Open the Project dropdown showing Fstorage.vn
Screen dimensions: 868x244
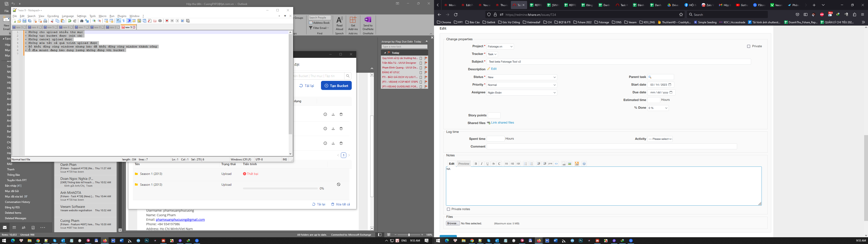[x=500, y=47]
